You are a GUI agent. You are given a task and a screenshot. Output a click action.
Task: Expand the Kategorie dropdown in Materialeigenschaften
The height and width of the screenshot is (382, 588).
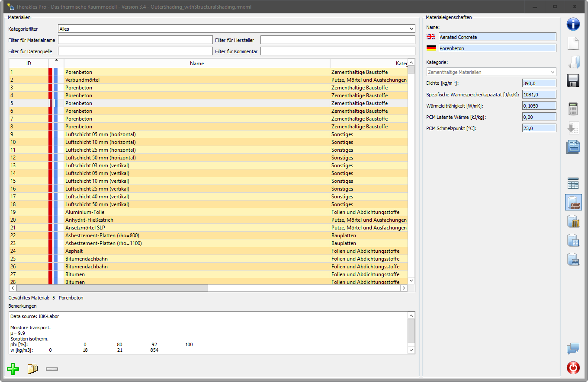click(491, 72)
